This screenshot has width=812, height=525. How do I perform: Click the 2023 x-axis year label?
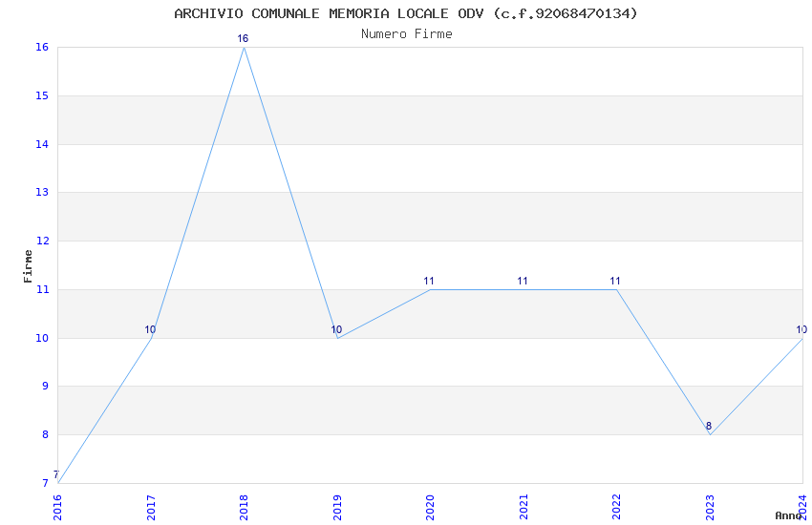[710, 508]
